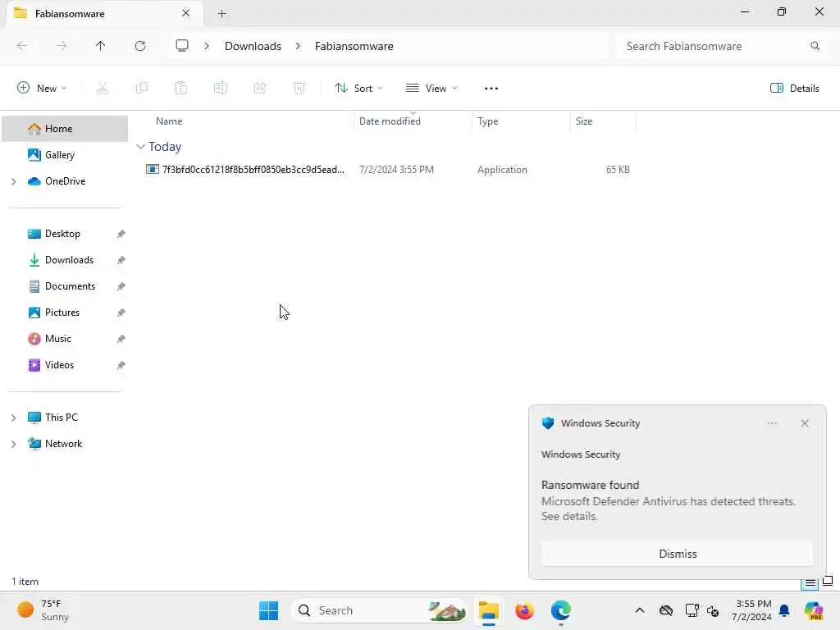Open Documents in the sidebar
Screen dimensions: 840x630
tap(70, 286)
